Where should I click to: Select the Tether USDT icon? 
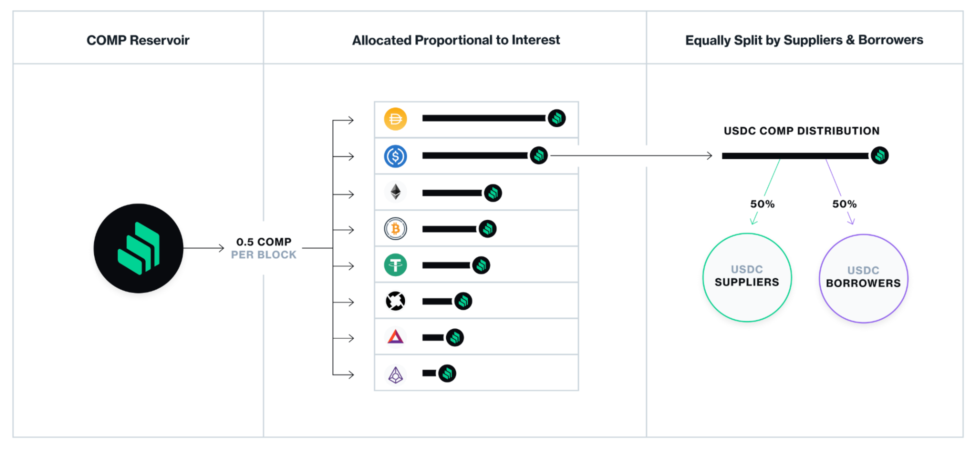[x=395, y=265]
